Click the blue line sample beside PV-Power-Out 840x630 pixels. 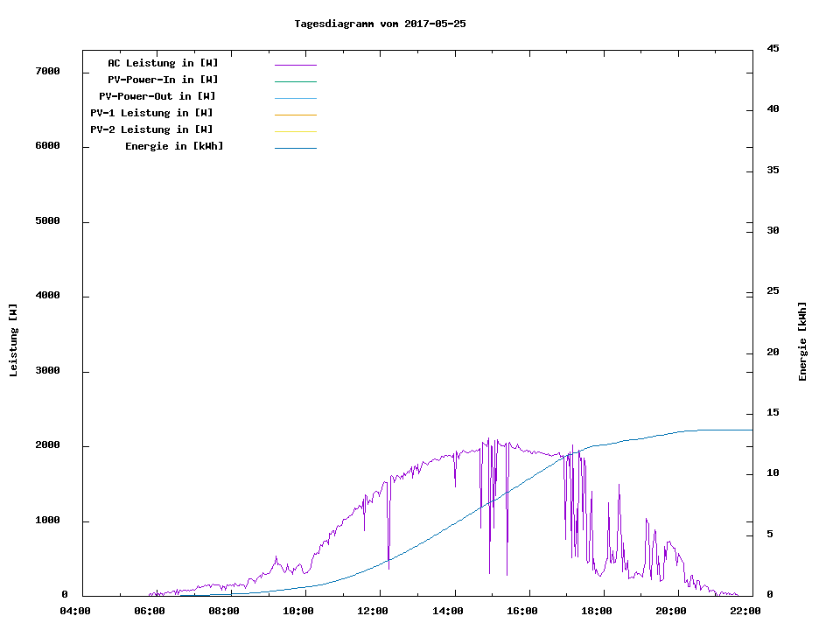[x=295, y=98]
